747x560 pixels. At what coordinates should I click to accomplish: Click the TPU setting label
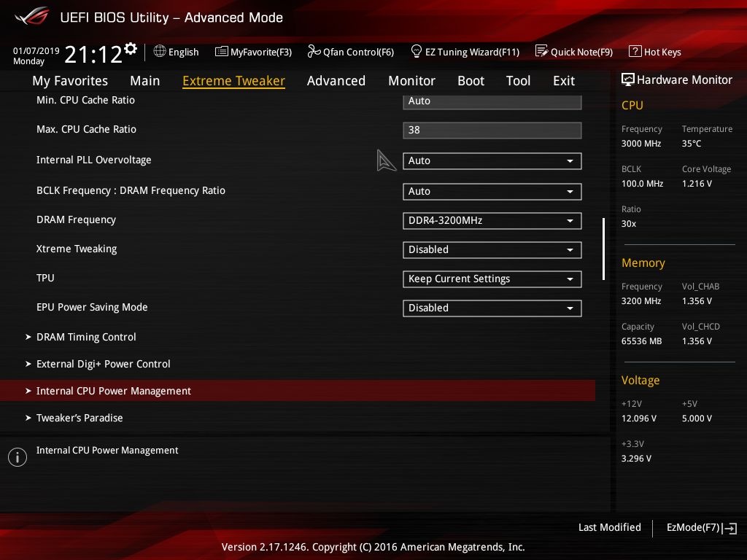click(x=45, y=278)
